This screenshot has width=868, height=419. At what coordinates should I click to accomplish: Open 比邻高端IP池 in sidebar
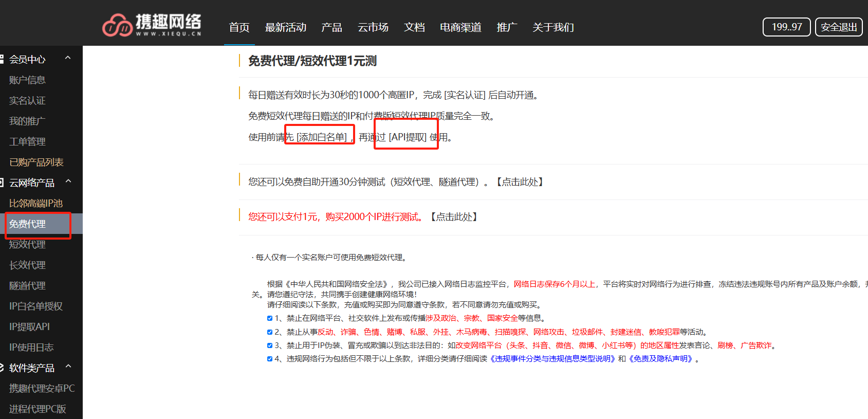click(35, 203)
